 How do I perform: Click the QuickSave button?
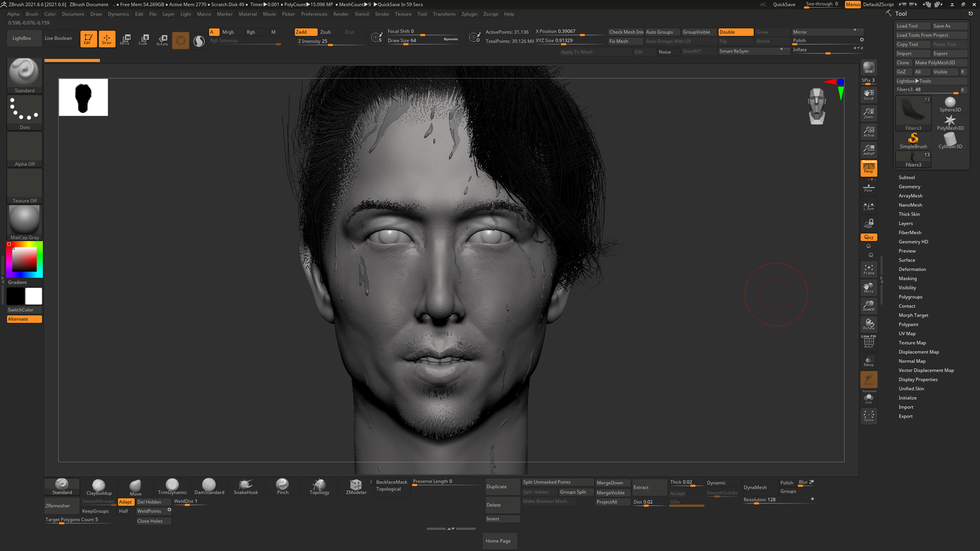click(x=784, y=5)
